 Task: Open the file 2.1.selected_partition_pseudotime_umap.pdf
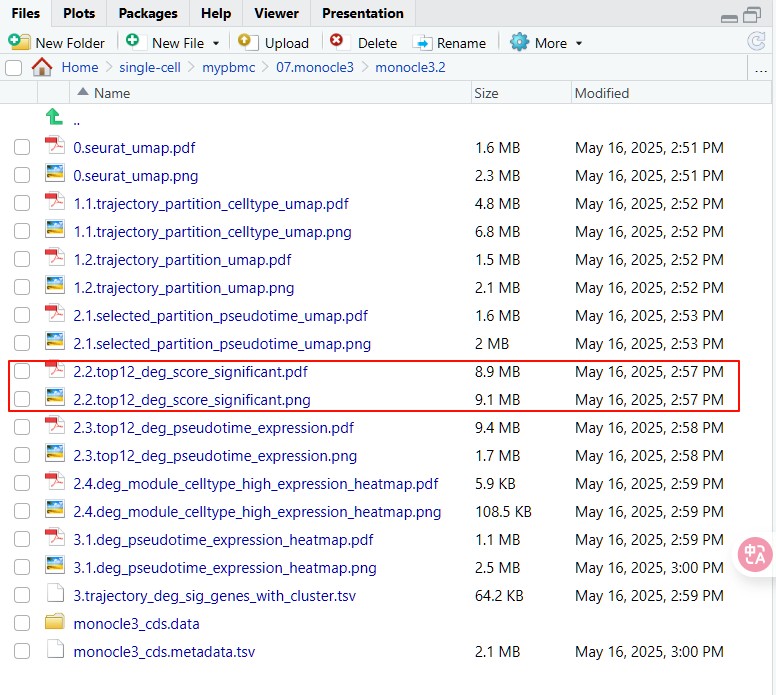[x=221, y=316]
